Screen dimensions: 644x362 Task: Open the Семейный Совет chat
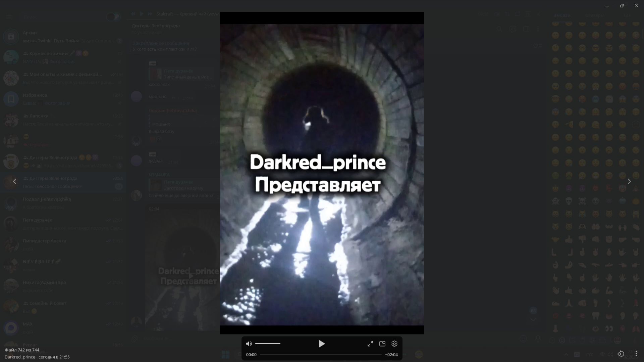tap(63, 307)
